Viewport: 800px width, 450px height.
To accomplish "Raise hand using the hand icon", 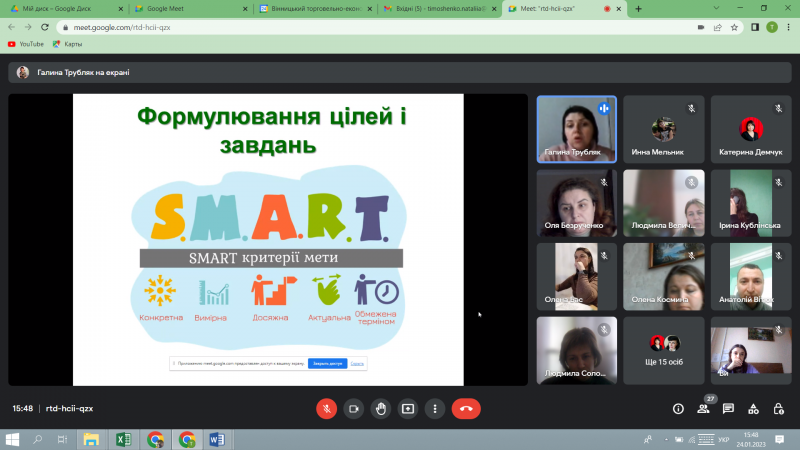I will pyautogui.click(x=381, y=409).
